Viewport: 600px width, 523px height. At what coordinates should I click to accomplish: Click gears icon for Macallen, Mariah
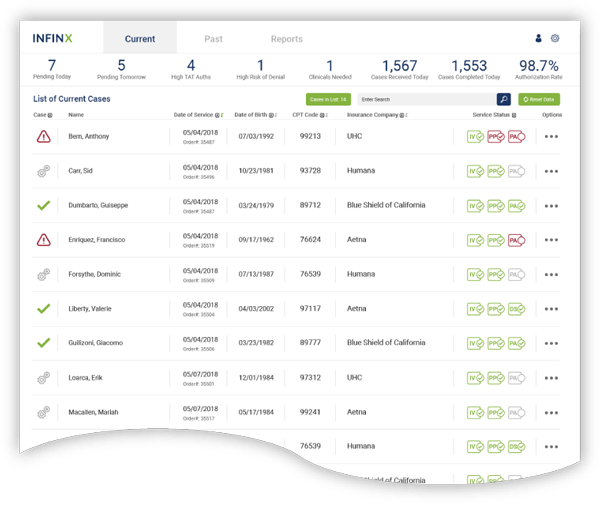click(44, 412)
